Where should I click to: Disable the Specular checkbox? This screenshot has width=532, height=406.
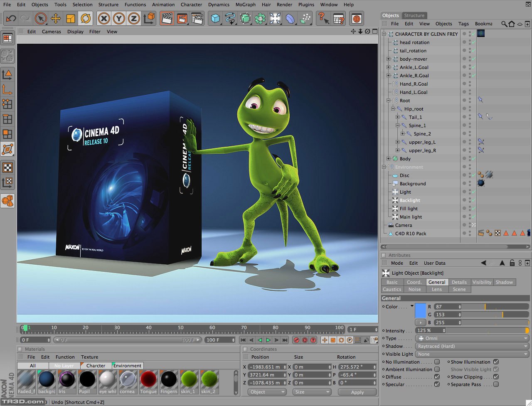point(437,384)
